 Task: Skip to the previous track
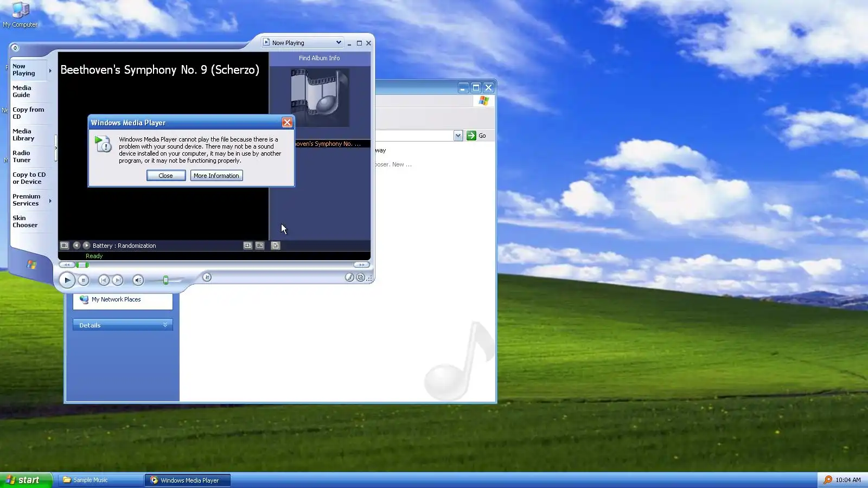tap(103, 280)
